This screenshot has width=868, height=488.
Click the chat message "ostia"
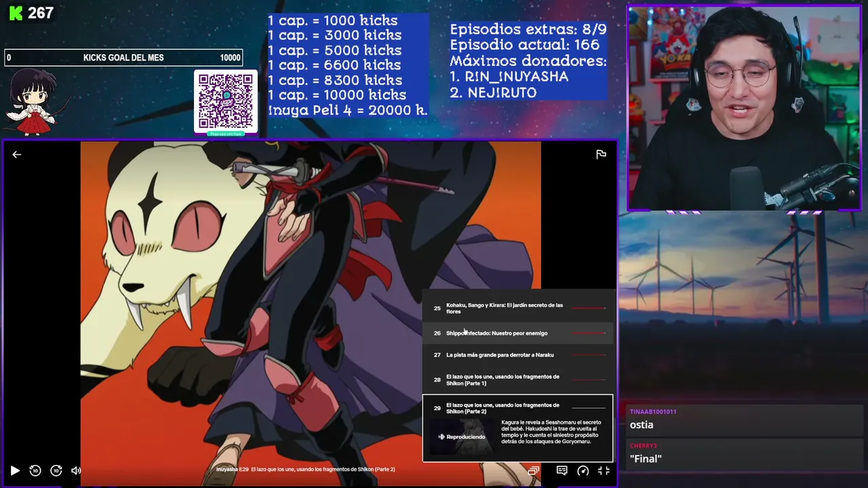coord(642,425)
